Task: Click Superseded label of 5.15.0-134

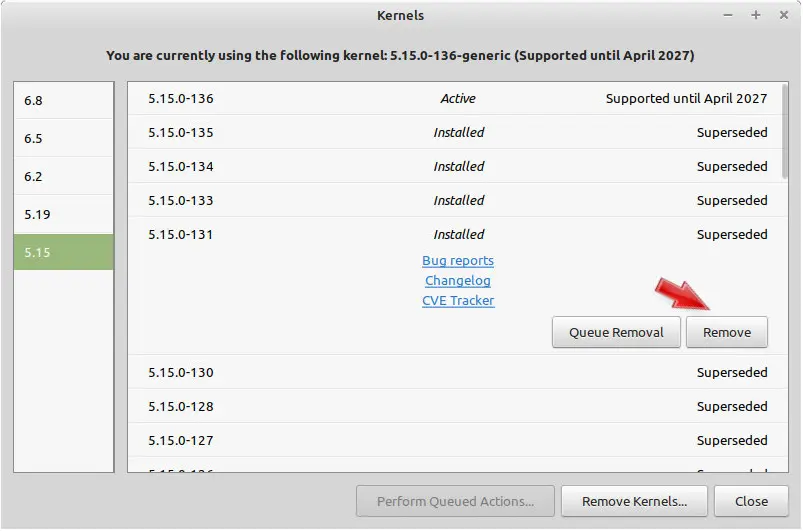Action: 732,166
